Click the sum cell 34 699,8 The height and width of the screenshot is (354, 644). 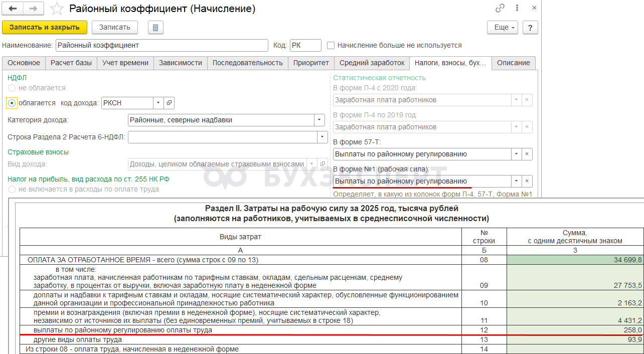pyautogui.click(x=575, y=260)
